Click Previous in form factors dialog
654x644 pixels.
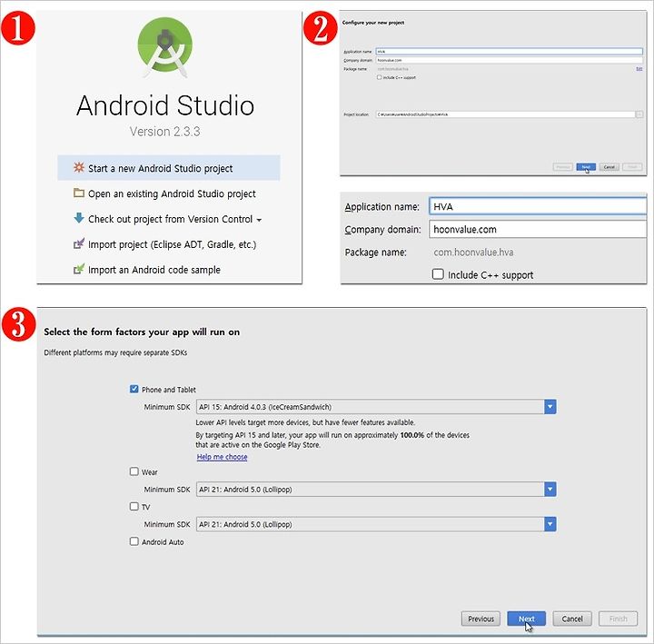click(481, 619)
